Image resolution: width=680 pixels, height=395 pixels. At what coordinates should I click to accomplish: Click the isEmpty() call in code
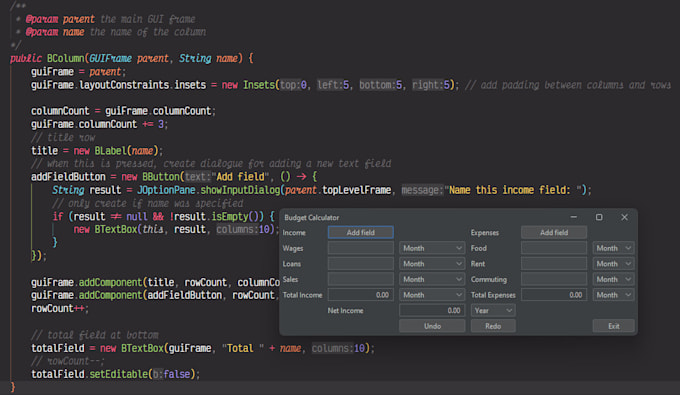click(238, 216)
